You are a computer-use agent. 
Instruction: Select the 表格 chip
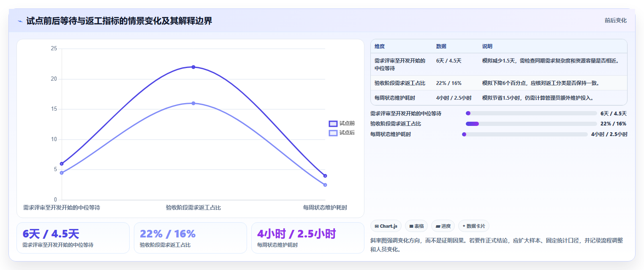point(416,226)
